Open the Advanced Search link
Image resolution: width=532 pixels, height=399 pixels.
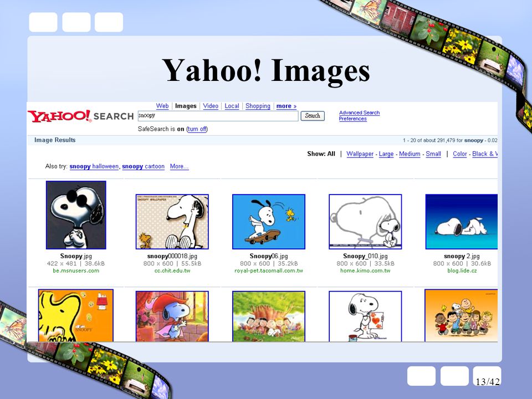359,112
